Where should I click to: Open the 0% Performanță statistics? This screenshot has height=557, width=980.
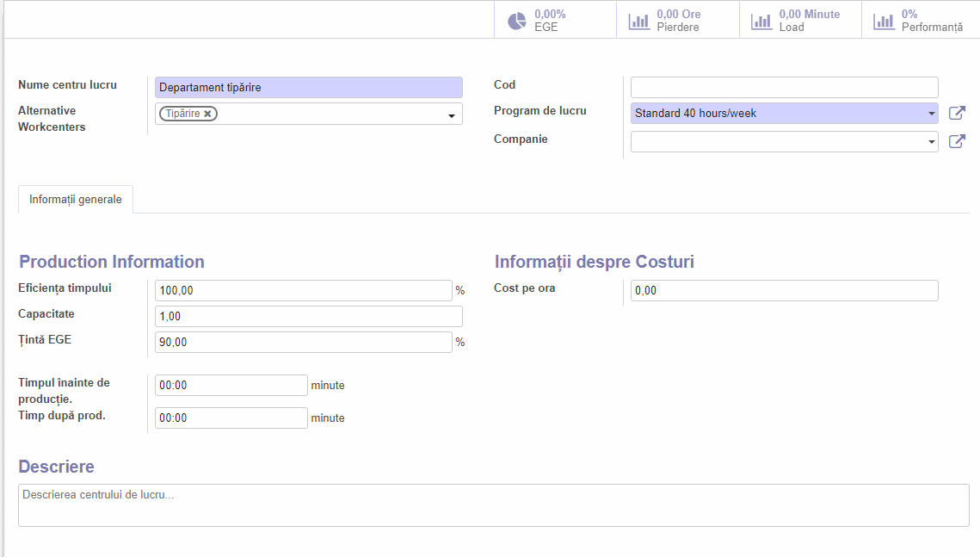click(921, 20)
